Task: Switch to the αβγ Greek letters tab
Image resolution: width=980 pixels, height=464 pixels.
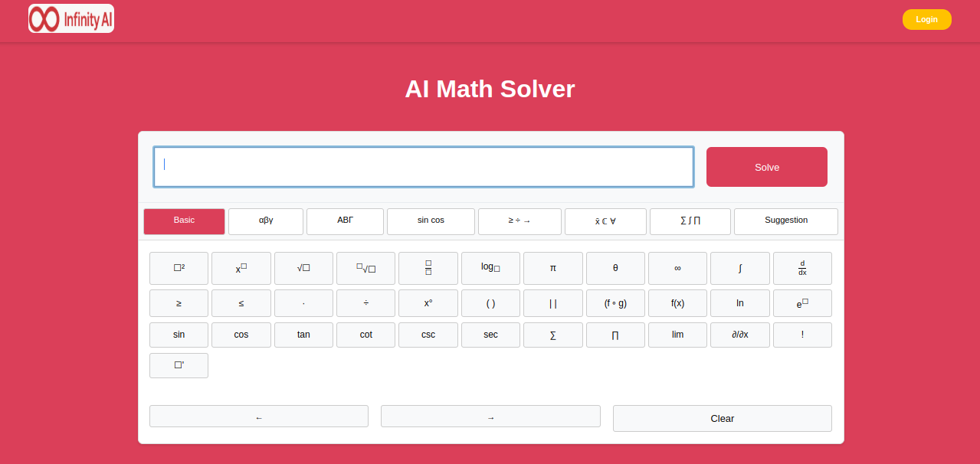Action: (265, 221)
